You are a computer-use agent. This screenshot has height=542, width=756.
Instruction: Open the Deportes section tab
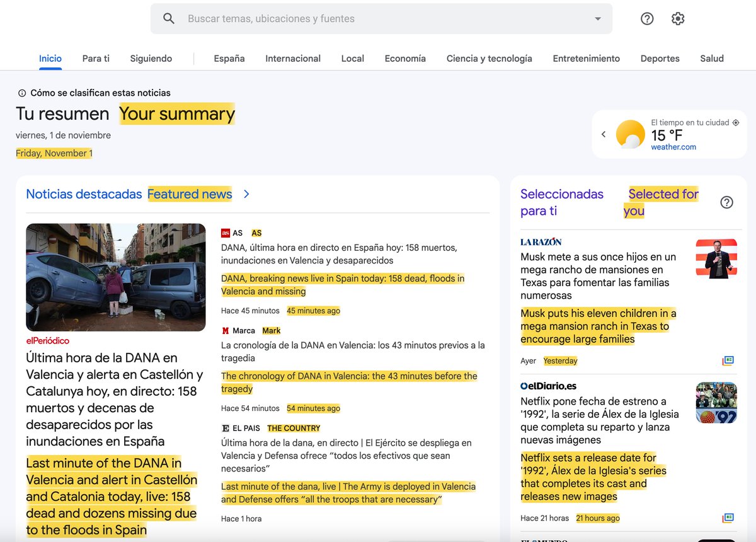click(660, 58)
